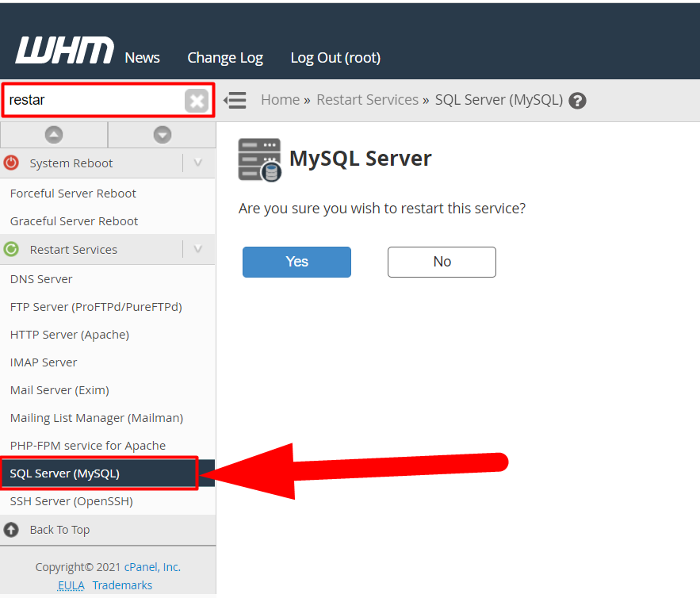This screenshot has height=598, width=700.
Task: Open the EULA link
Action: point(71,585)
